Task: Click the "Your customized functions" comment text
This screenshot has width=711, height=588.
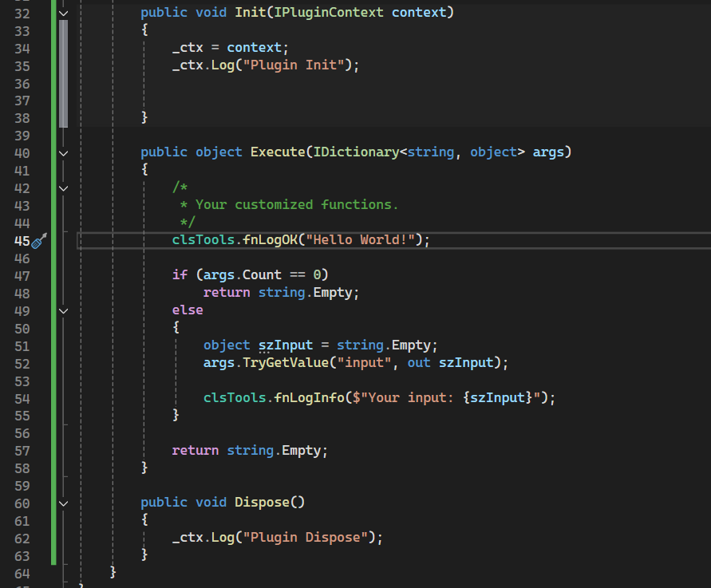Action: pyautogui.click(x=296, y=205)
